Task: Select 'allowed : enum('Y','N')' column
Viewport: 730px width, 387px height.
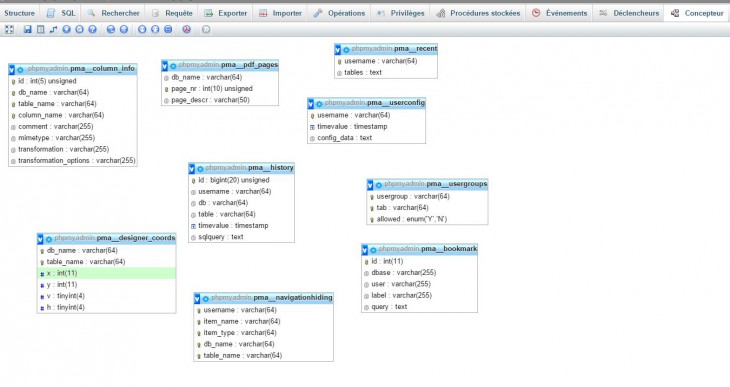Action: click(x=427, y=219)
